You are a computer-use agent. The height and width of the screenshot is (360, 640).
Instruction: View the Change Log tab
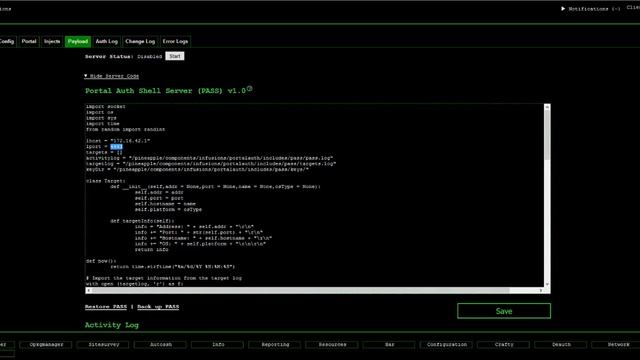140,41
